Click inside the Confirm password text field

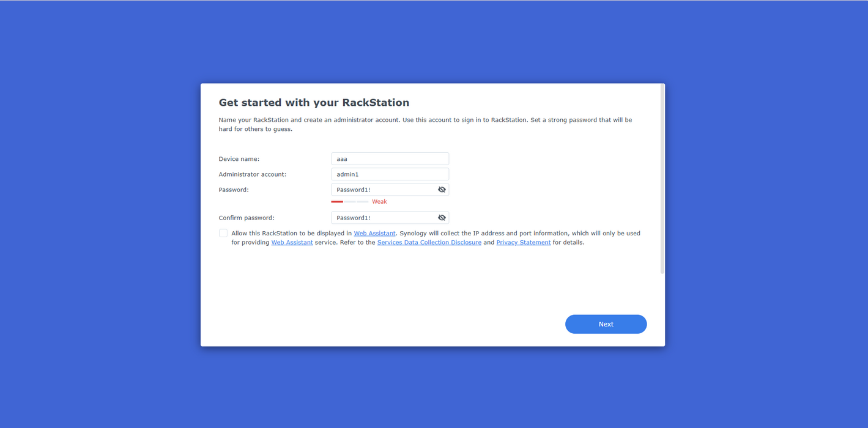tap(384, 218)
